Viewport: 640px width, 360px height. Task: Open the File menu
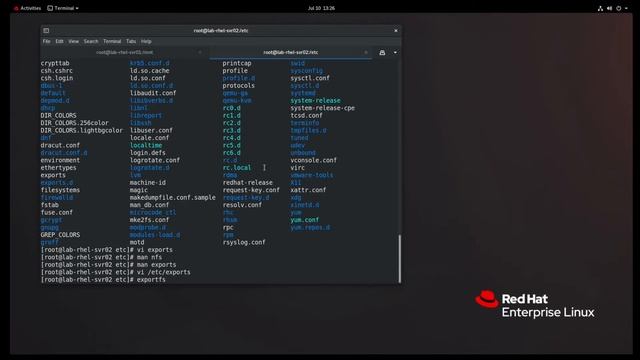click(47, 41)
